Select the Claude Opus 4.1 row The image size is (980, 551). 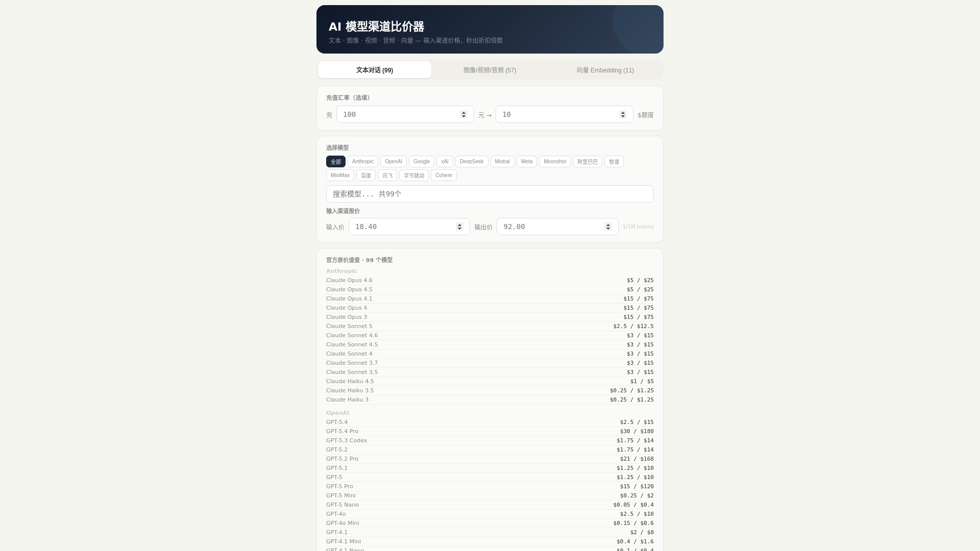tap(490, 299)
